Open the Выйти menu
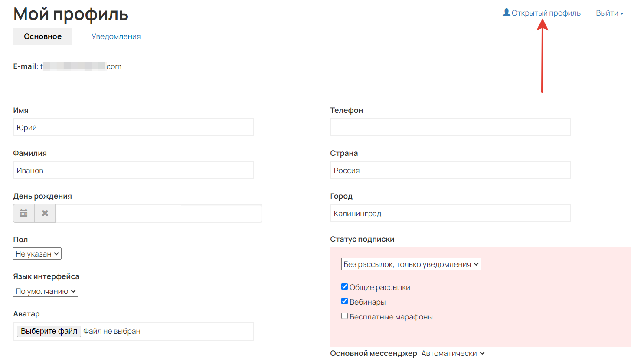 [x=609, y=13]
